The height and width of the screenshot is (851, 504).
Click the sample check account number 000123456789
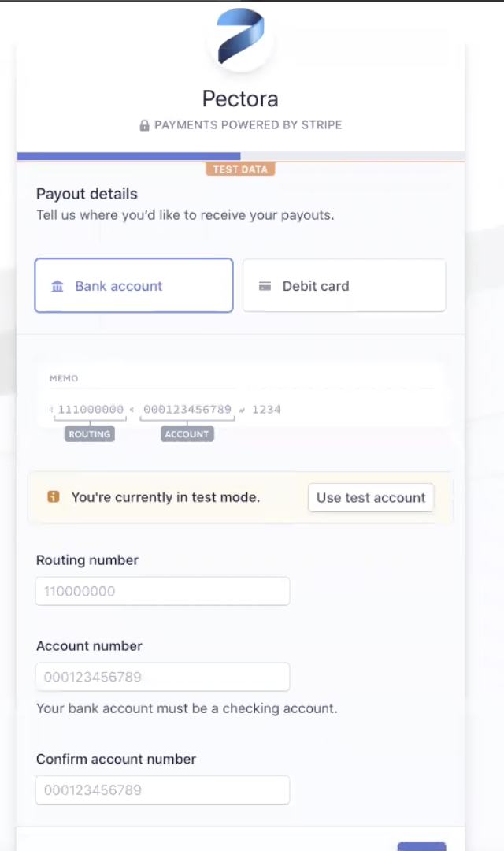[x=187, y=409]
